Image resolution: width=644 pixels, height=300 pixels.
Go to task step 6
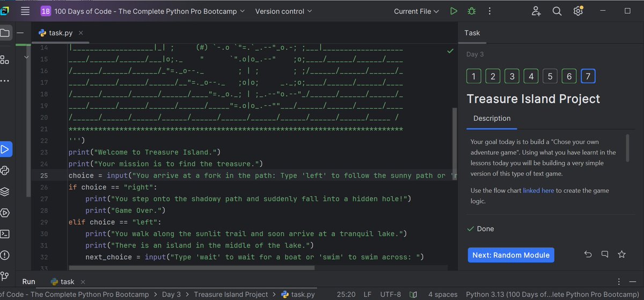tap(569, 77)
